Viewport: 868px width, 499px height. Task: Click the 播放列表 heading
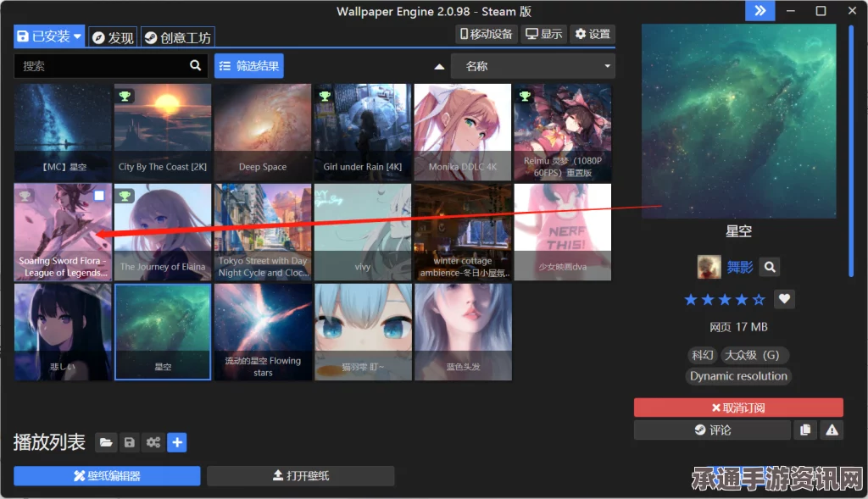49,442
